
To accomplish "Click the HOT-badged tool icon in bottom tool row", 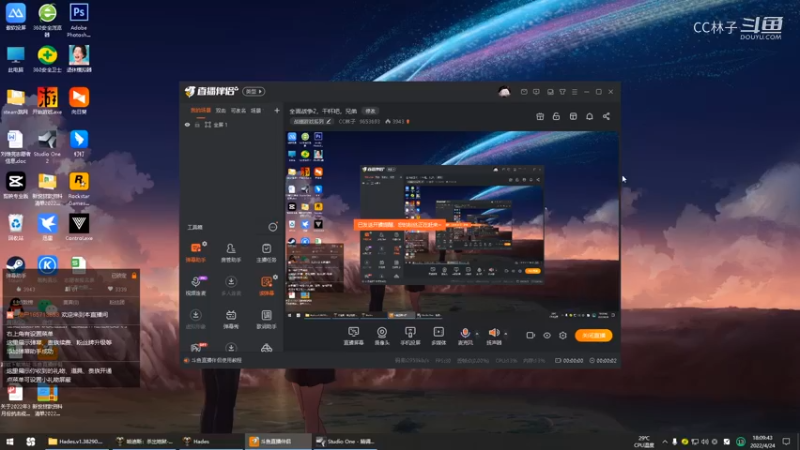I will (197, 347).
